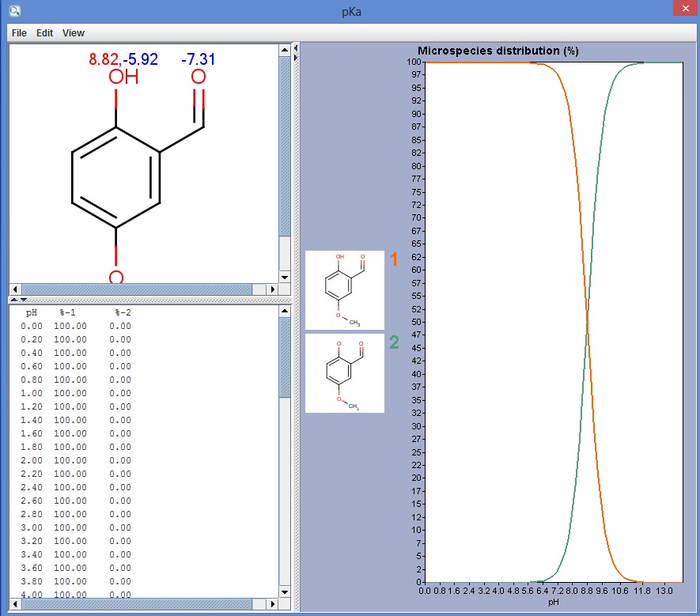
Task: Open the File menu
Action: point(19,33)
